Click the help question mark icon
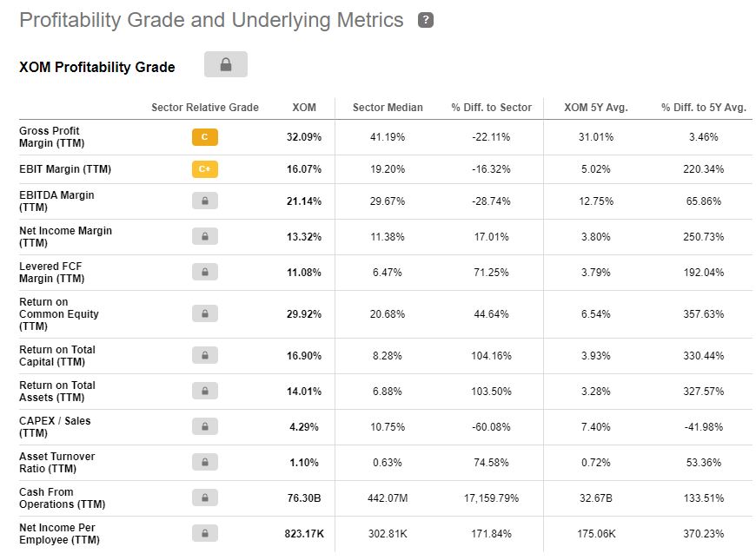This screenshot has width=756, height=560. (425, 19)
